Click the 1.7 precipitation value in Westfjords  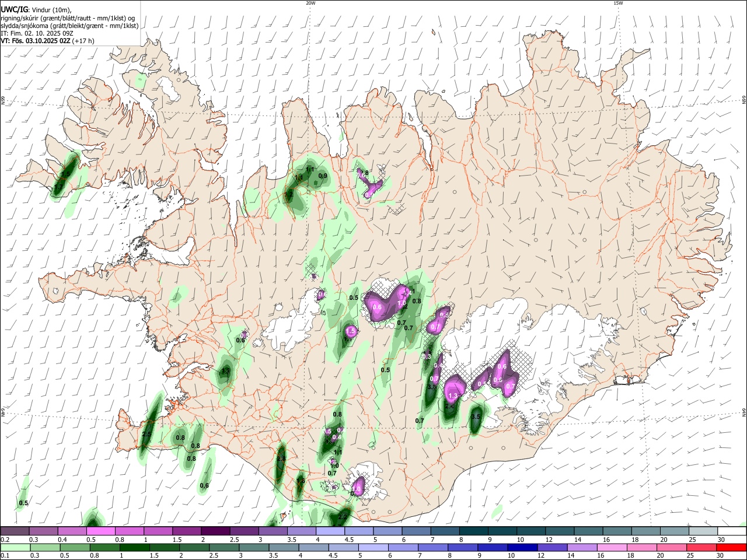(58, 187)
